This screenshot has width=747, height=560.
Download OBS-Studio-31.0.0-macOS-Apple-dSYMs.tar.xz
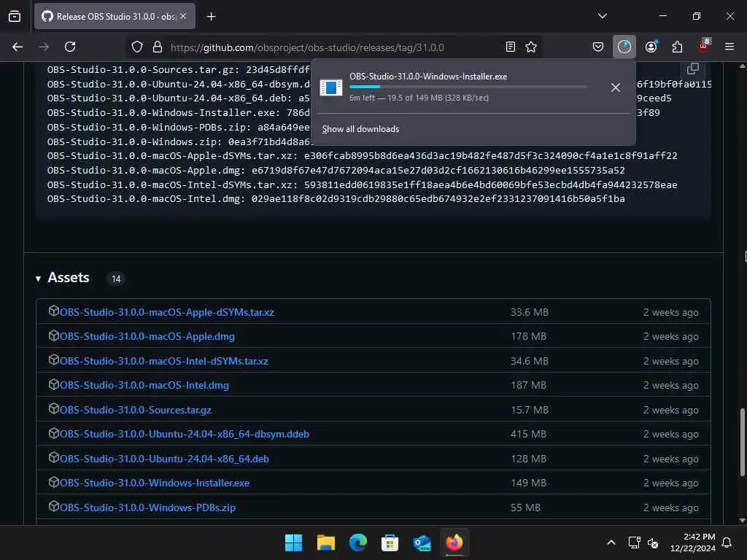point(167,312)
